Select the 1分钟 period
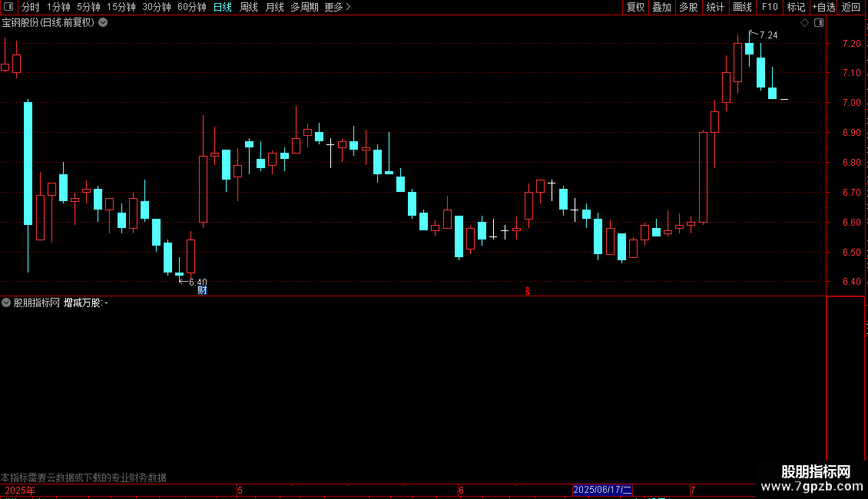Image resolution: width=868 pixels, height=499 pixels. pyautogui.click(x=58, y=7)
